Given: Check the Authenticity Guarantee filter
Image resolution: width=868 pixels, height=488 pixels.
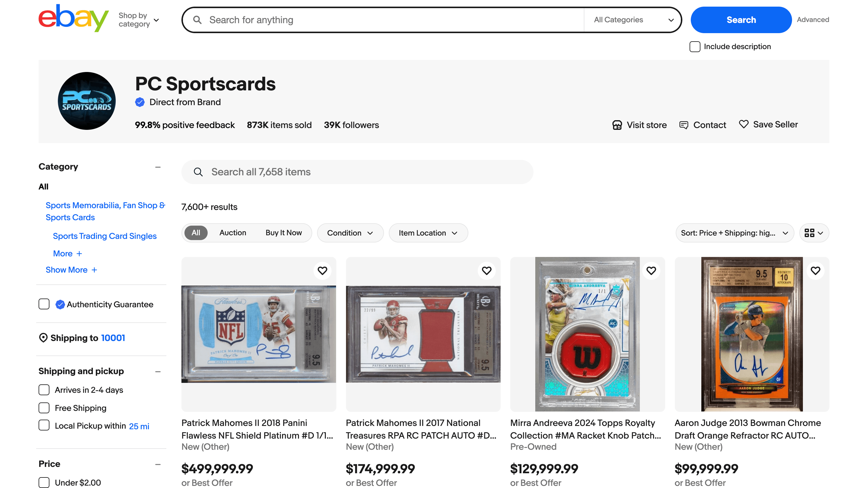Looking at the screenshot, I should pyautogui.click(x=44, y=304).
